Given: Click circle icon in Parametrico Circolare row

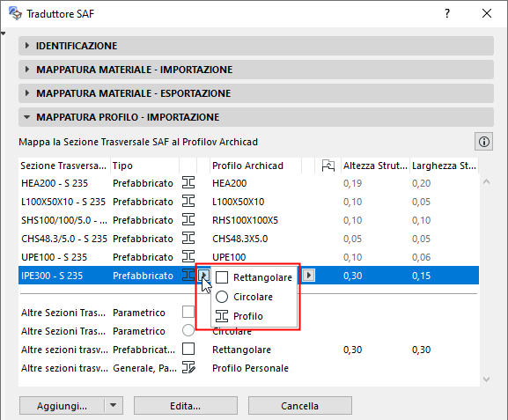Looking at the screenshot, I should [x=188, y=330].
